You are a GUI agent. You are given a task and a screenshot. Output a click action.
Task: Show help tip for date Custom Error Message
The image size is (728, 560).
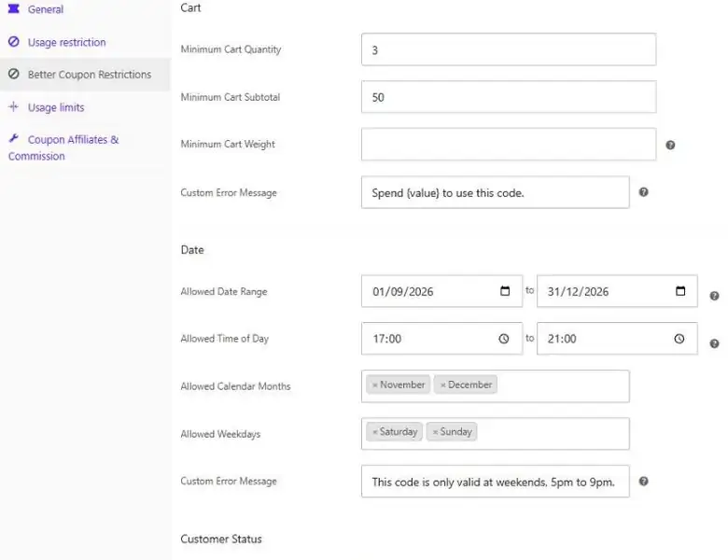pos(643,481)
